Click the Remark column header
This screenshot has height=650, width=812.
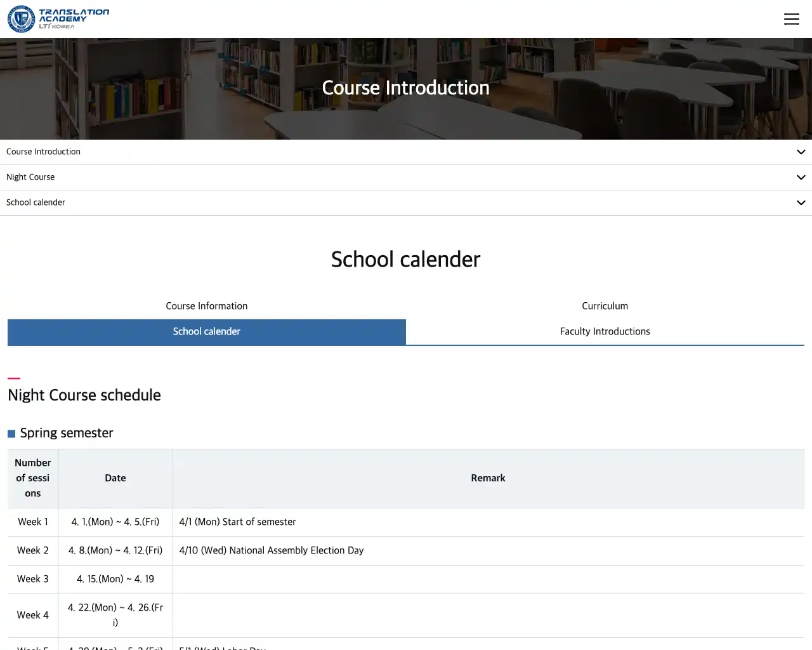pyautogui.click(x=488, y=478)
